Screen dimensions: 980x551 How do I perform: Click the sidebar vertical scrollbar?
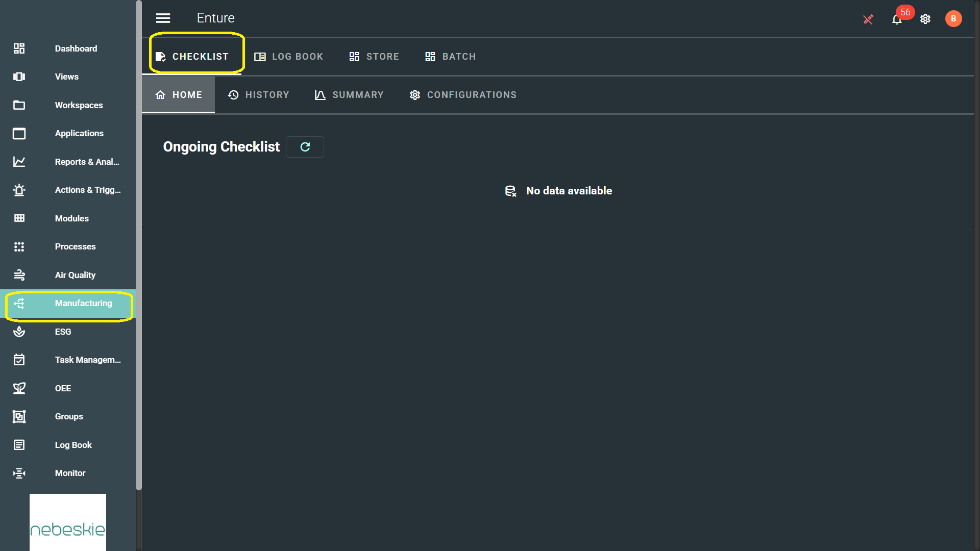pyautogui.click(x=139, y=245)
